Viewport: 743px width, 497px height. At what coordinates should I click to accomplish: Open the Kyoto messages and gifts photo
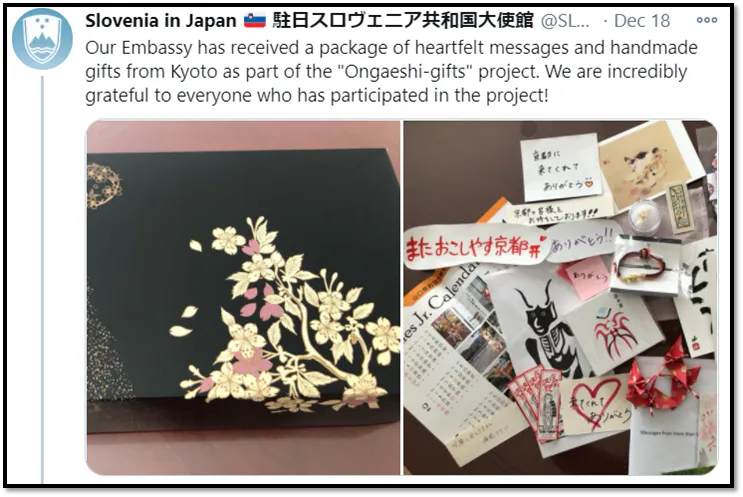[560, 298]
